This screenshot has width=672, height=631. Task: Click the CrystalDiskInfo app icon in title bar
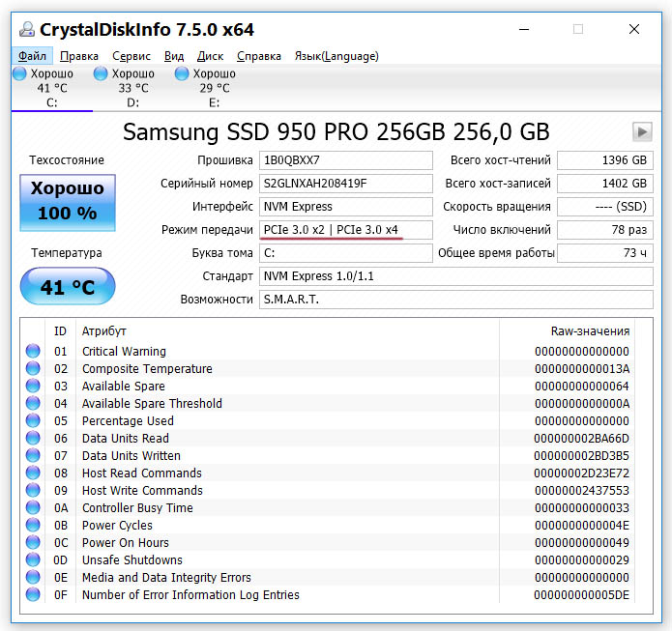coord(27,30)
